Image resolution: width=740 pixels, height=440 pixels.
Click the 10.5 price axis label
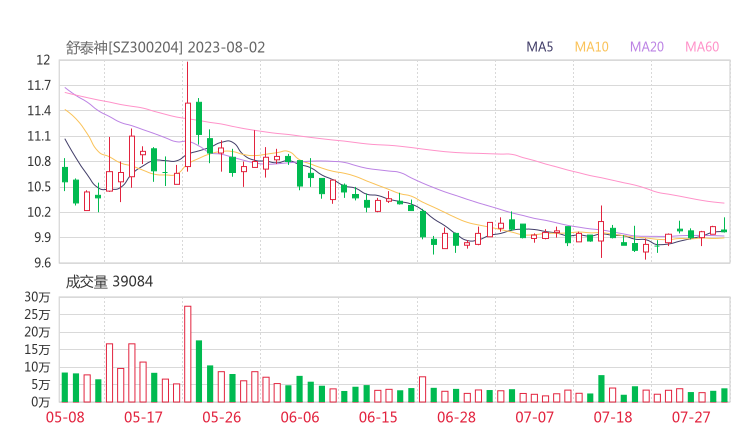[39, 187]
